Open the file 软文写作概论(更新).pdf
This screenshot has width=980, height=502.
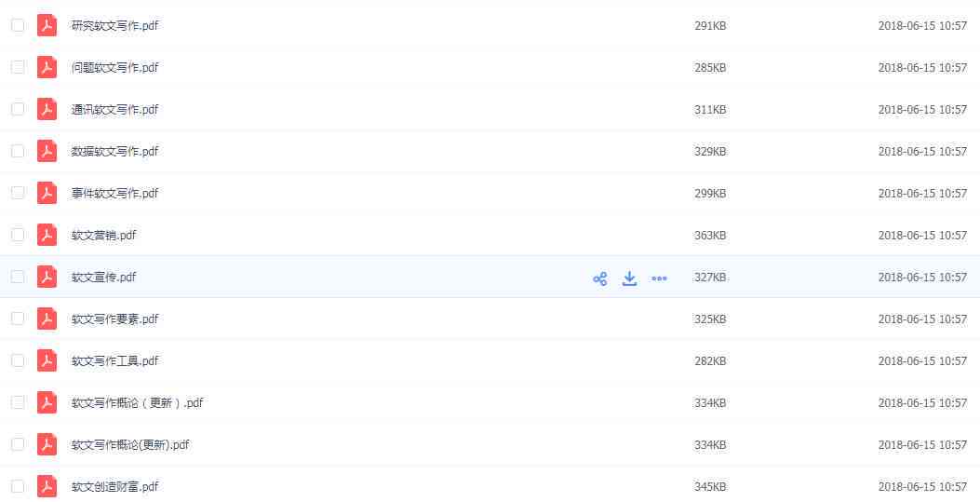pos(130,444)
